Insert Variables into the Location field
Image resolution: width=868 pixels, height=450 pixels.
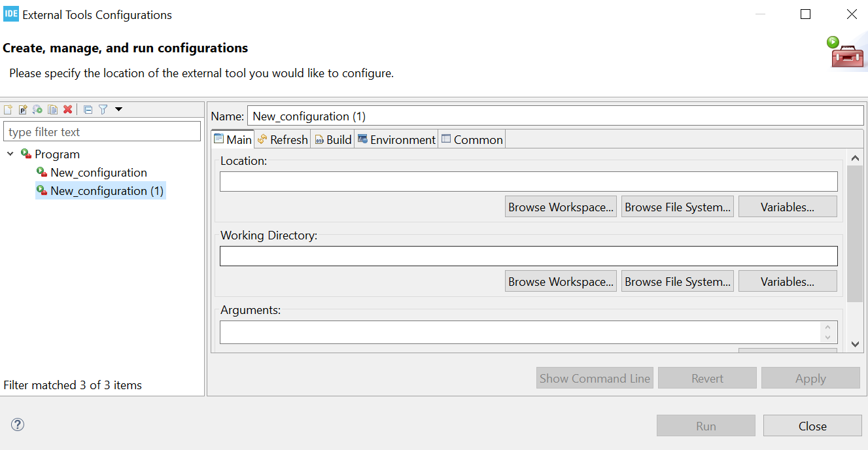(788, 206)
